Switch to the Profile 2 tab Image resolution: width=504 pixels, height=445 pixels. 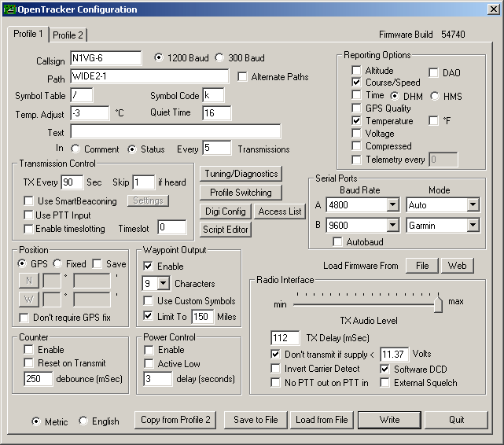68,35
